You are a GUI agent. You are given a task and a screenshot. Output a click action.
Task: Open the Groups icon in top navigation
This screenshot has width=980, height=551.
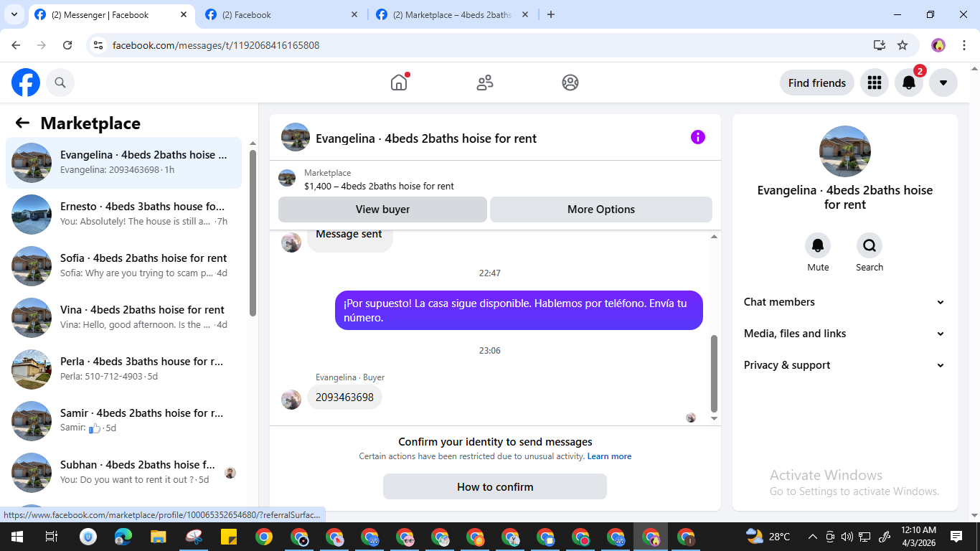(570, 83)
